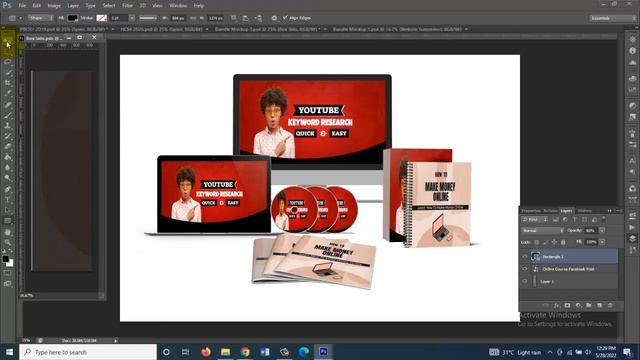Open path operations in options bar
The image size is (640, 360).
[x=234, y=18]
